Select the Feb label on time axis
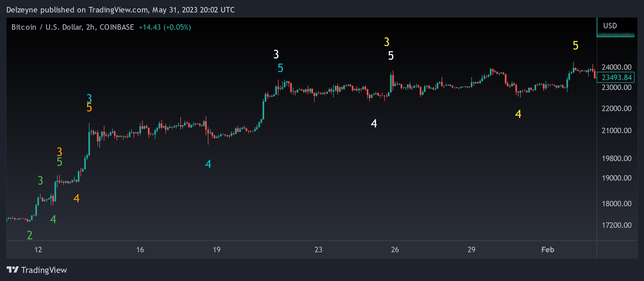Viewport: 644px width, 281px height. (548, 249)
